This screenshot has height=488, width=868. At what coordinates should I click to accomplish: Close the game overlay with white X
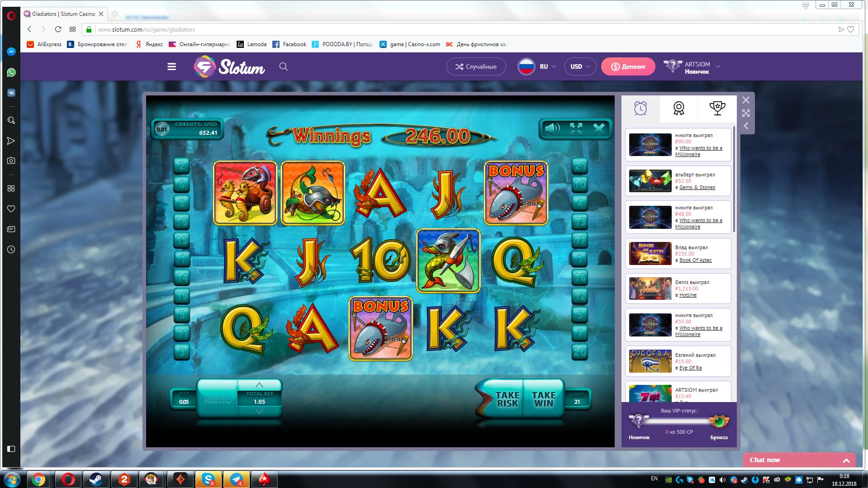coord(746,100)
